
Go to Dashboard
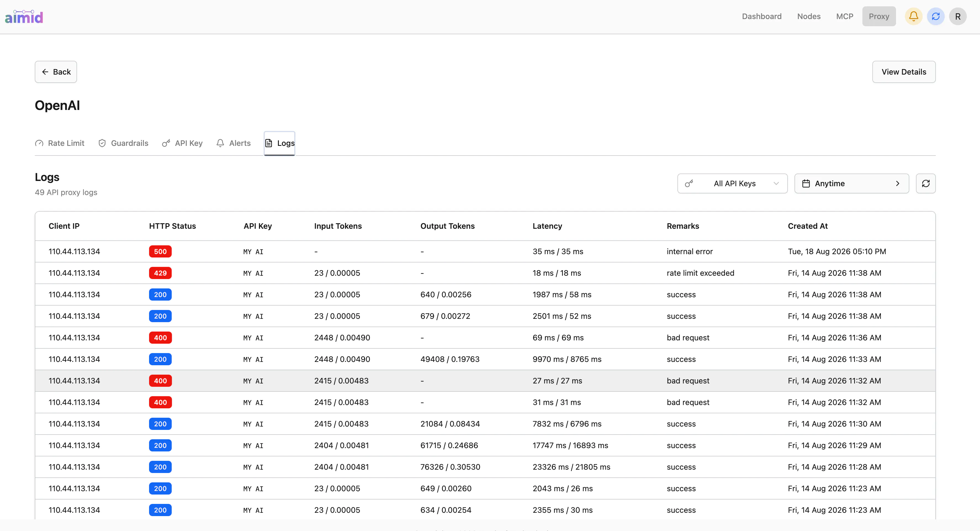(x=762, y=16)
